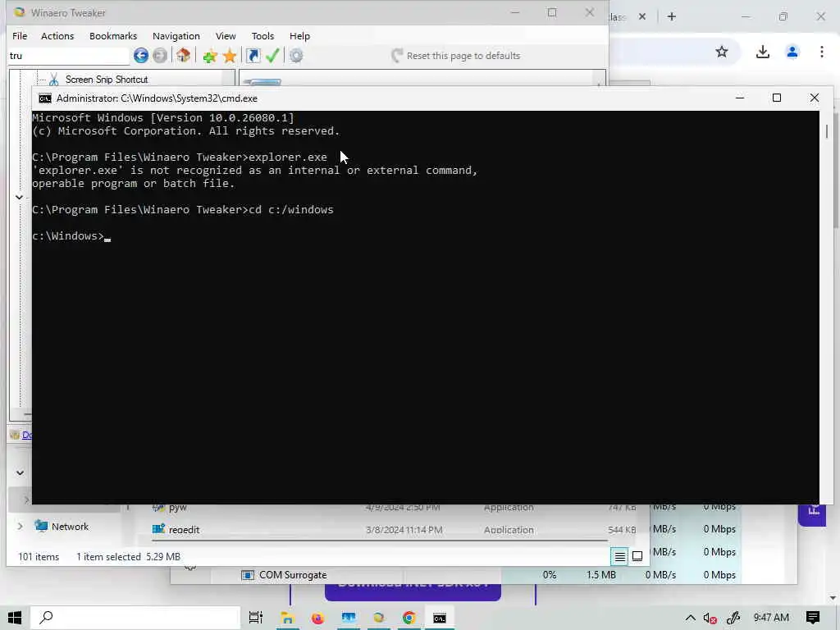Collapse the chevron on Winaero tree's left edge
This screenshot has width=840, height=630.
tap(19, 197)
